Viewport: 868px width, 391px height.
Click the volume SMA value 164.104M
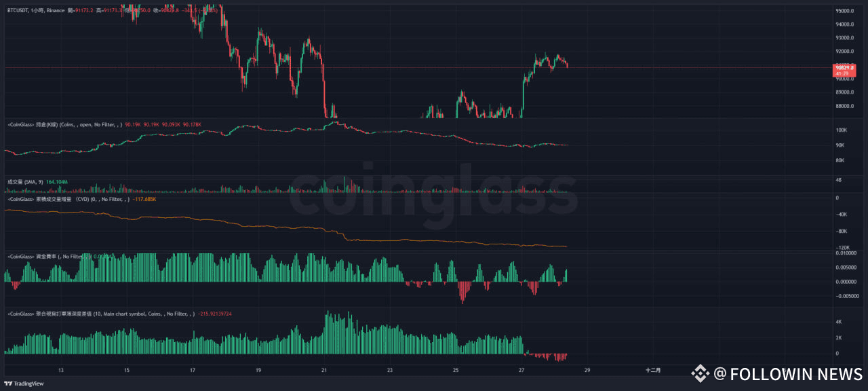pos(57,182)
